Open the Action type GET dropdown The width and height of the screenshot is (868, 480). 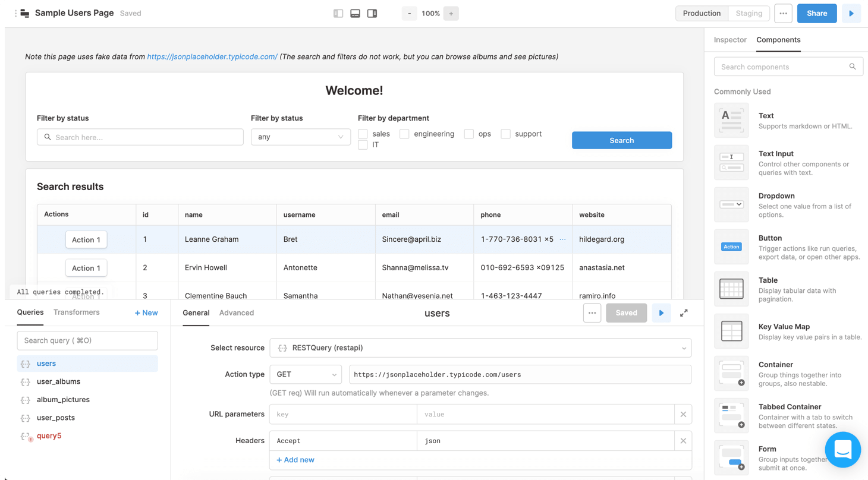click(306, 374)
